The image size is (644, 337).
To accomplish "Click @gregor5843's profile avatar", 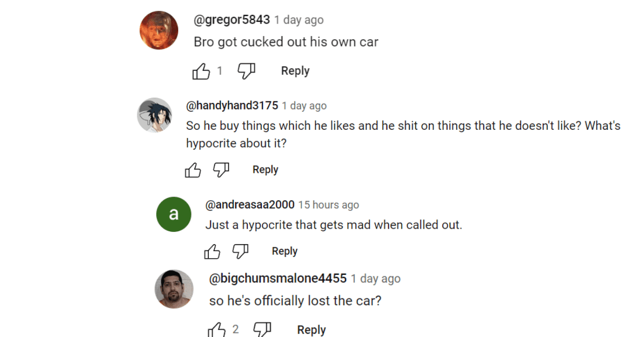I will [x=159, y=30].
